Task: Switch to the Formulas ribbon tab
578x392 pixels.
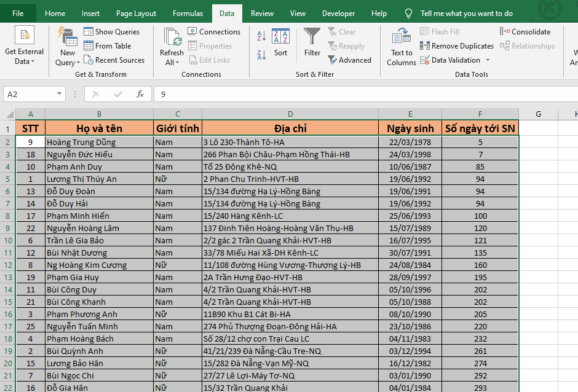Action: pos(188,14)
